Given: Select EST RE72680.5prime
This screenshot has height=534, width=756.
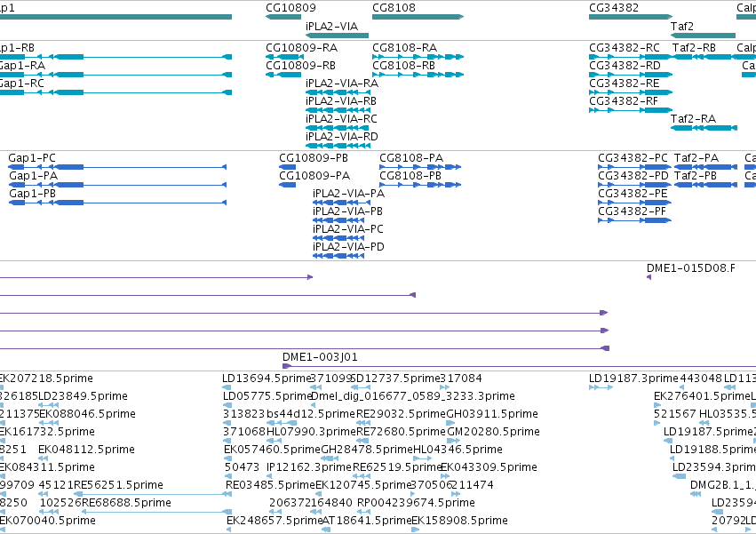Looking at the screenshot, I should point(402,432).
